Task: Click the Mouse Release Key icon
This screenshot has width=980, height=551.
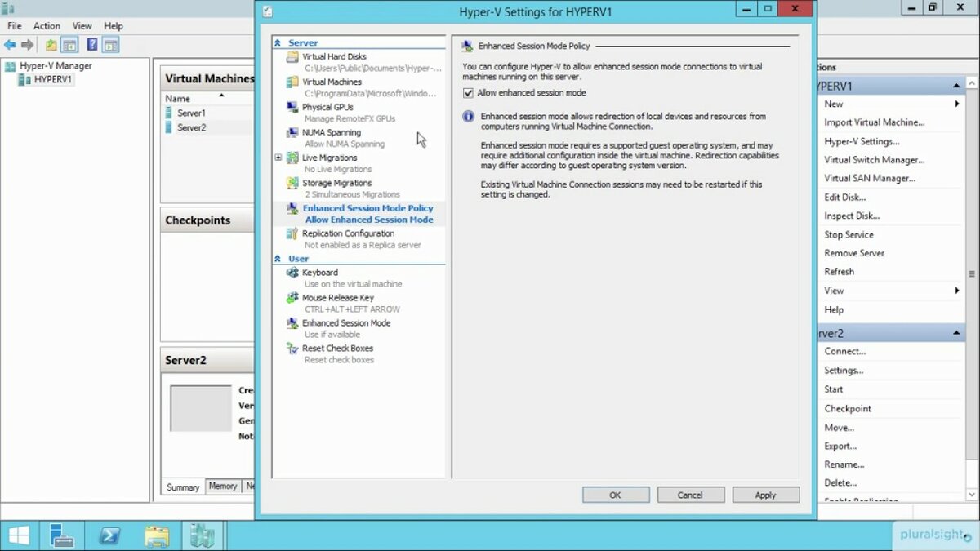Action: (x=293, y=299)
